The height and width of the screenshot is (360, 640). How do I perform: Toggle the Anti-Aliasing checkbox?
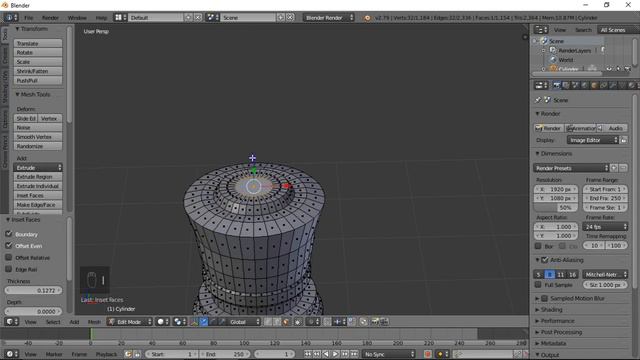[544, 260]
